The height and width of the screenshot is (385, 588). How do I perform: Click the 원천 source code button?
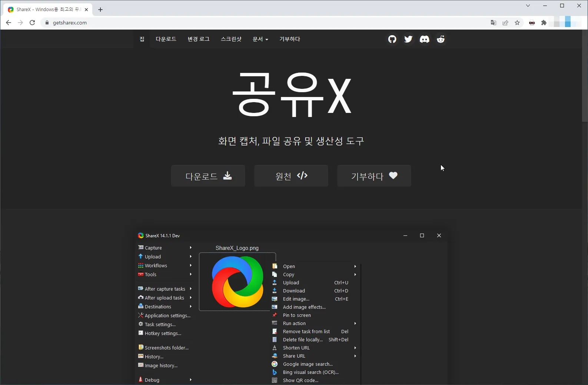pos(291,176)
